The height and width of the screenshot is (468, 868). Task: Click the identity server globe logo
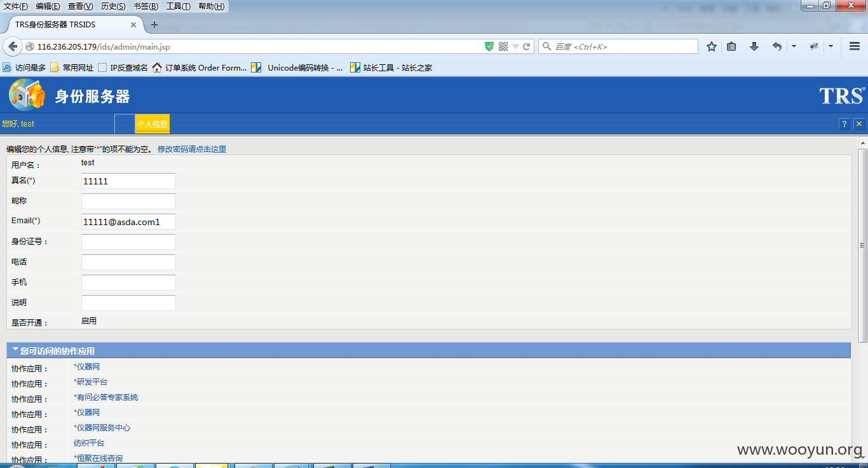click(27, 95)
